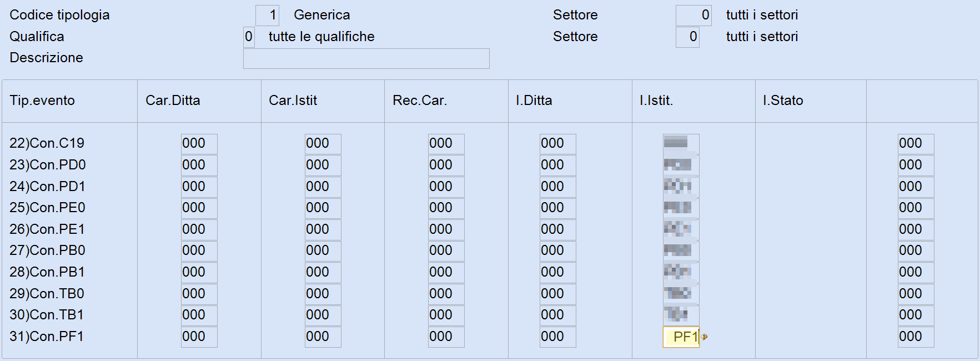Edit I.Ditta value for 25)Con.PE0
Screen dimensions: 980x361
(558, 208)
